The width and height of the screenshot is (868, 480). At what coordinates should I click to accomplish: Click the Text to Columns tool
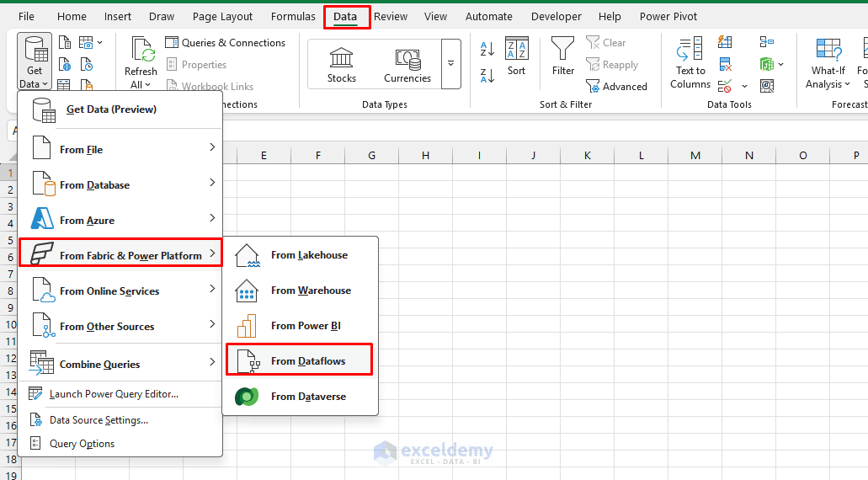click(x=690, y=62)
